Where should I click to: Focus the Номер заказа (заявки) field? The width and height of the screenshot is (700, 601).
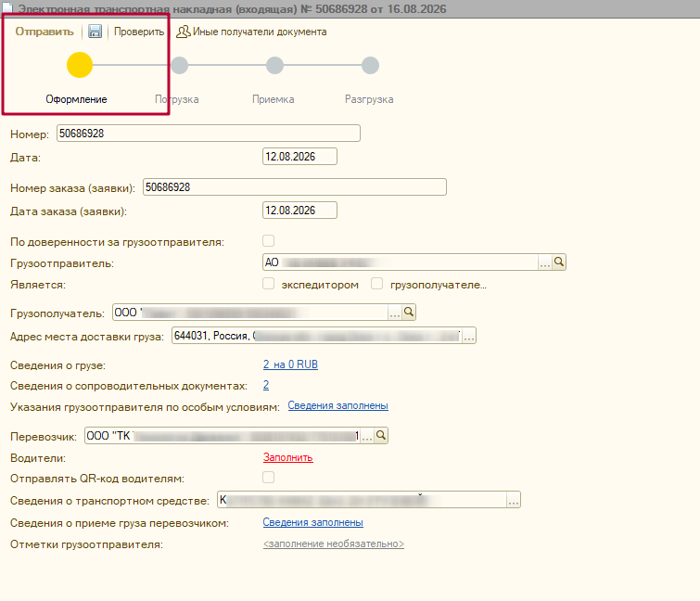click(295, 187)
